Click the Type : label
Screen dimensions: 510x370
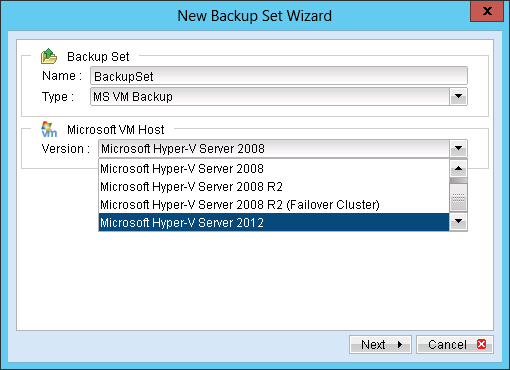point(58,97)
